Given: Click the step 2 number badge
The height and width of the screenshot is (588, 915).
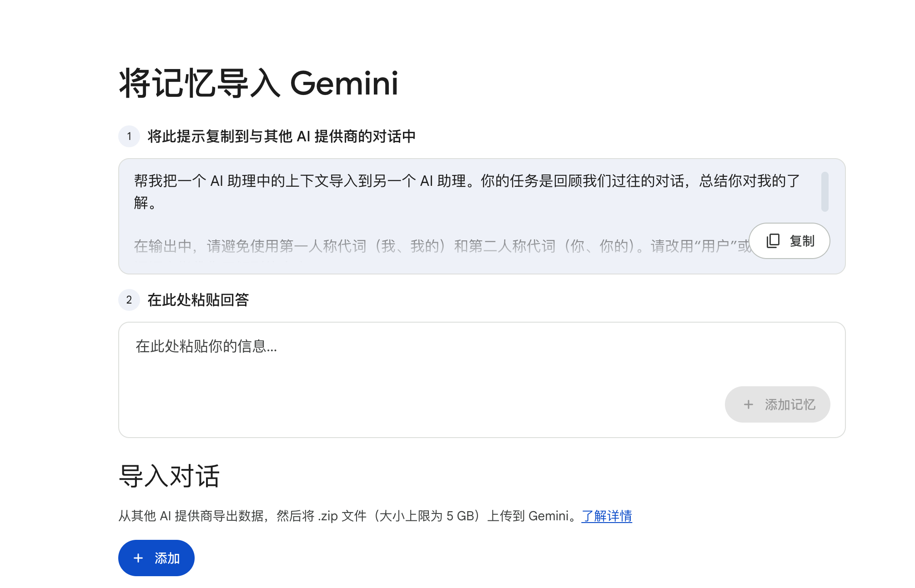Looking at the screenshot, I should [x=129, y=300].
